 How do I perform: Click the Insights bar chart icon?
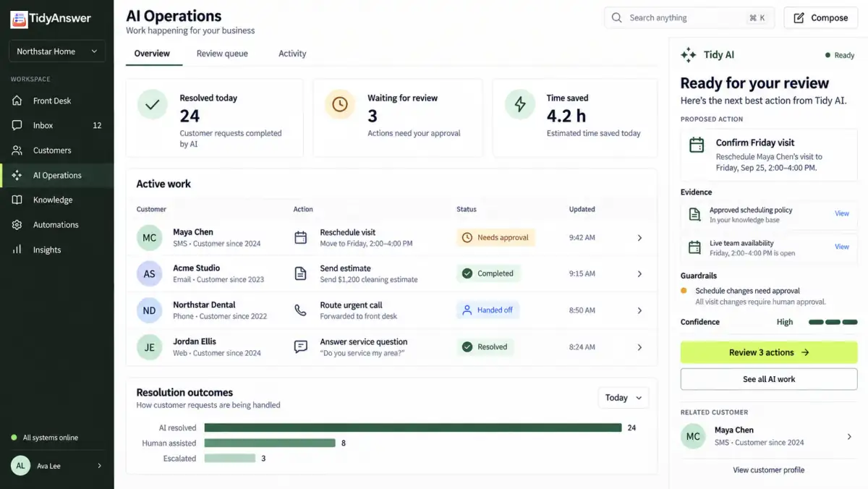click(x=17, y=250)
